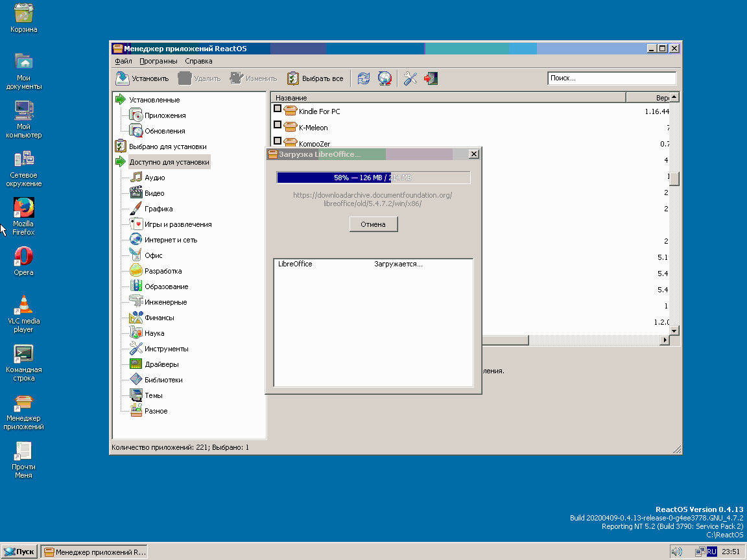Select the Игры и развлечения category
This screenshot has width=747, height=560.
(178, 224)
